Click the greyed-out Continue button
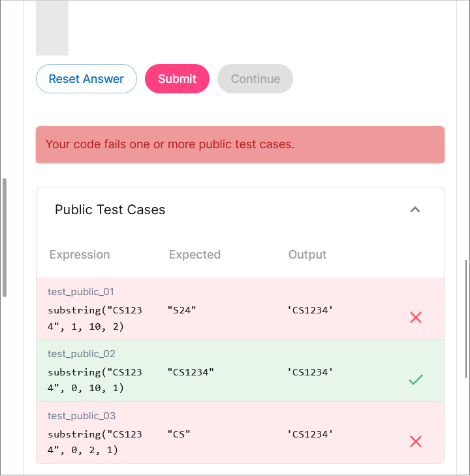The image size is (470, 476). click(x=255, y=79)
